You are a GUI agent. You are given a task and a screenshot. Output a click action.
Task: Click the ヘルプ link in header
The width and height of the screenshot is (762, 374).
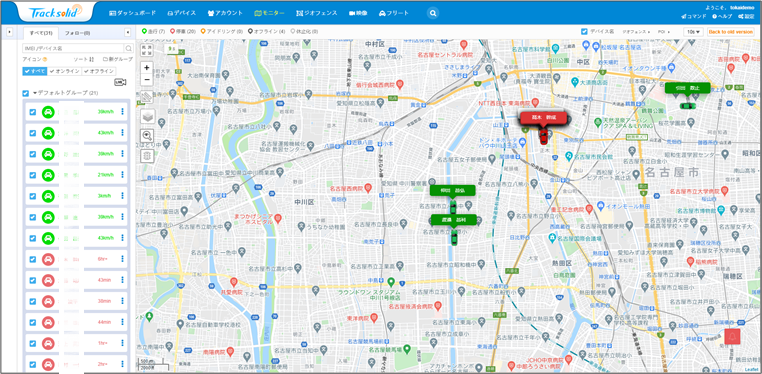tap(722, 17)
